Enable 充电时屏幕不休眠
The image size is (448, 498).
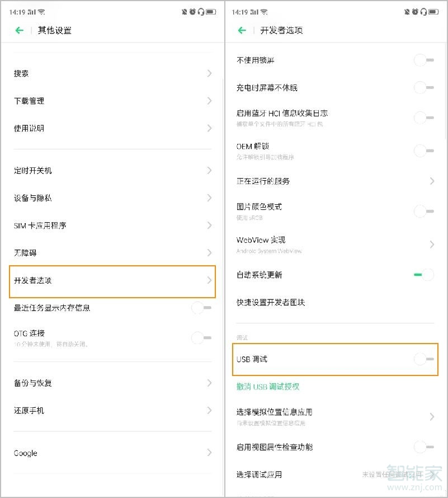point(423,88)
